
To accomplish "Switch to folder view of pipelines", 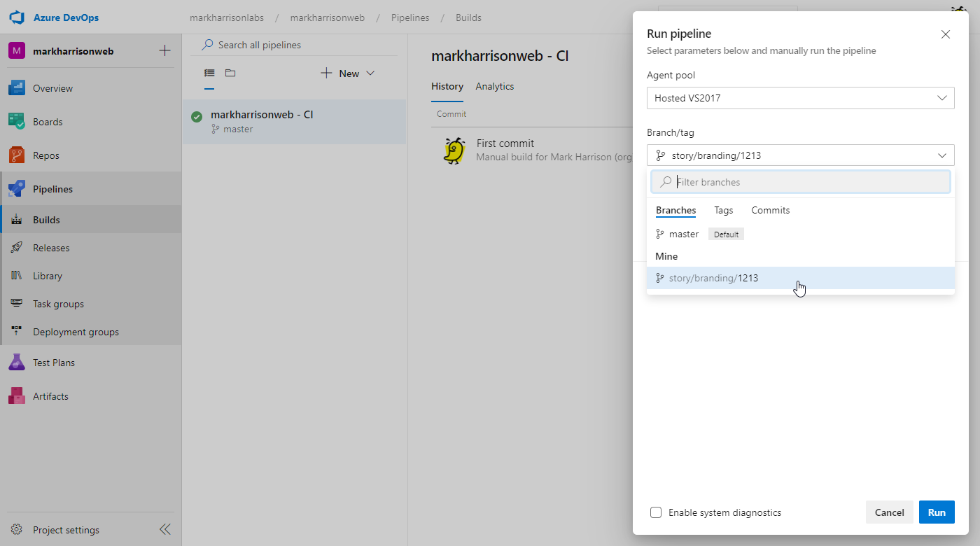I will [x=230, y=73].
